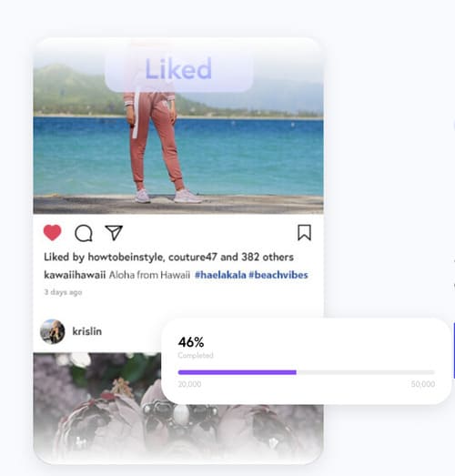
Task: Follow the #beachvibes hashtag
Action: [278, 275]
